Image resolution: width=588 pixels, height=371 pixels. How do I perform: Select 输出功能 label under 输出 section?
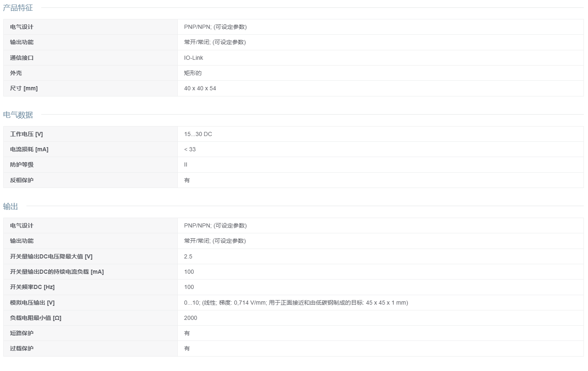pyautogui.click(x=22, y=241)
